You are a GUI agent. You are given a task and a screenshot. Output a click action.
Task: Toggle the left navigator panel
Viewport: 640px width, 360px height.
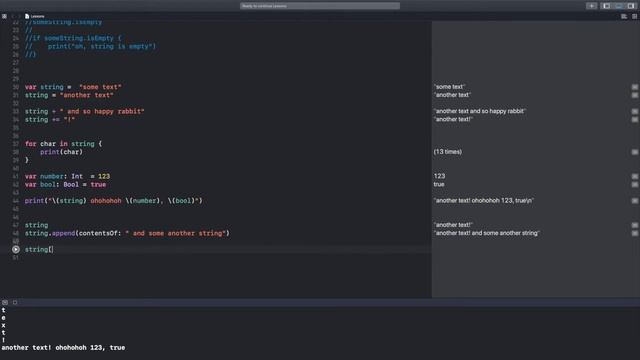coord(607,6)
